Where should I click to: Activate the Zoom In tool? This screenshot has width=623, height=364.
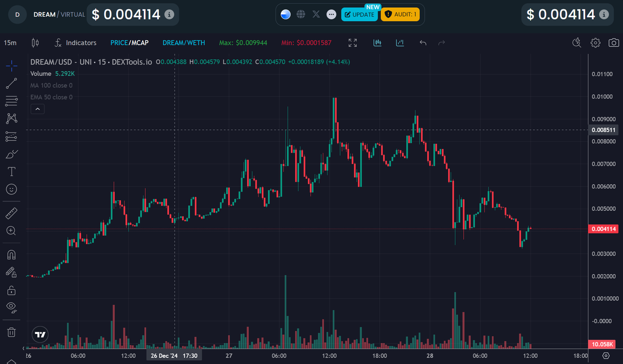[11, 231]
